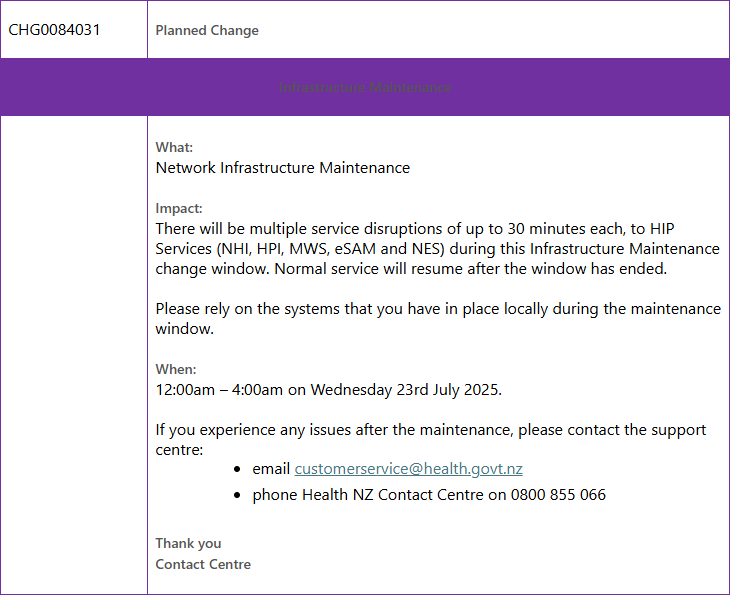Select the Network Infrastructure Maintenance text

click(x=283, y=168)
